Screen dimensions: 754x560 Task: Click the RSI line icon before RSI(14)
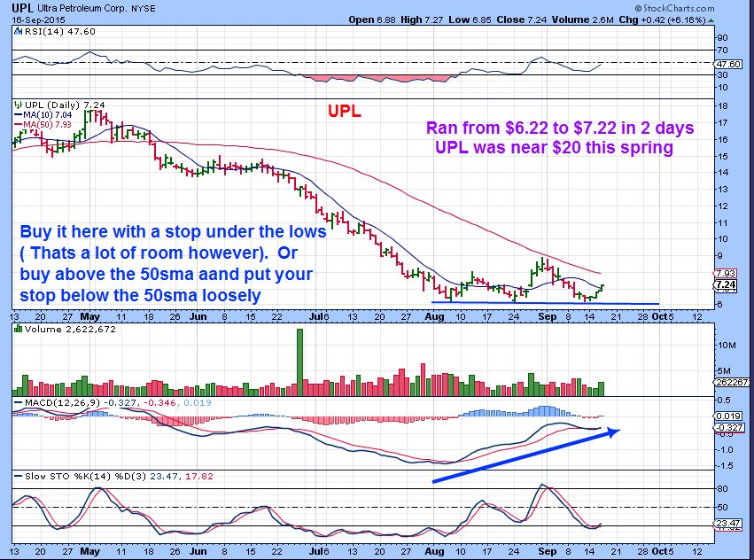pyautogui.click(x=19, y=31)
